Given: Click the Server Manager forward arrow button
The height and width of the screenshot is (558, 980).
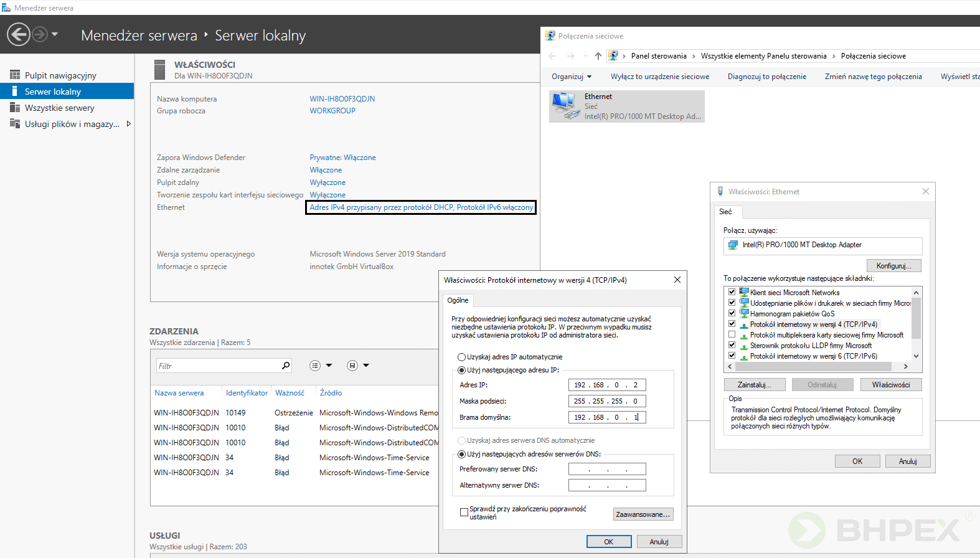Looking at the screenshot, I should tap(40, 34).
